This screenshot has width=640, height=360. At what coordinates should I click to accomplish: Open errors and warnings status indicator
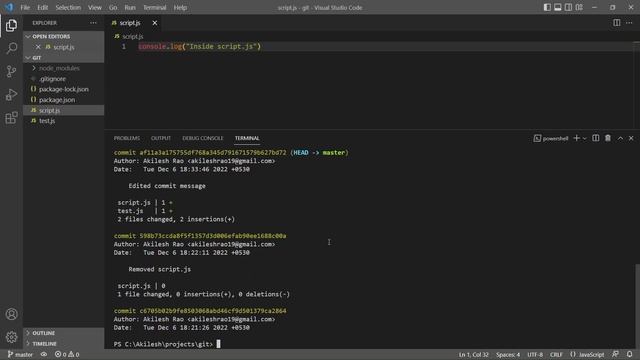tap(67, 355)
